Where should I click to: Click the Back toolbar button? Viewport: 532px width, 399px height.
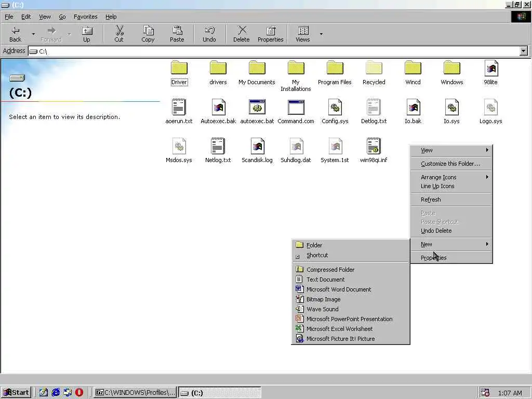15,34
